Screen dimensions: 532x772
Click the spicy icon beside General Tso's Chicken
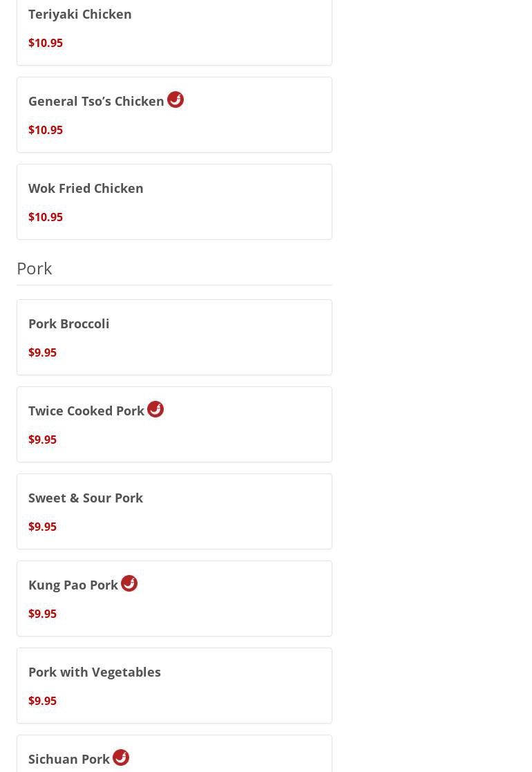pyautogui.click(x=175, y=100)
